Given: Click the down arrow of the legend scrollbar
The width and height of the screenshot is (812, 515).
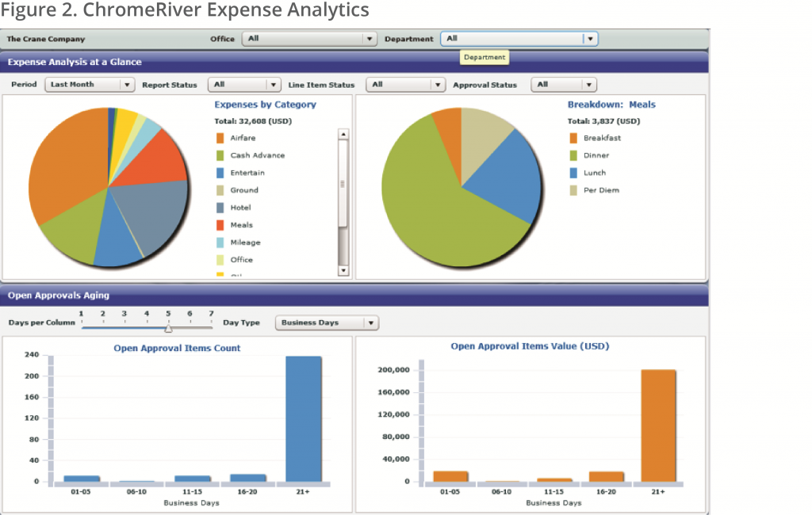Looking at the screenshot, I should click(343, 269).
